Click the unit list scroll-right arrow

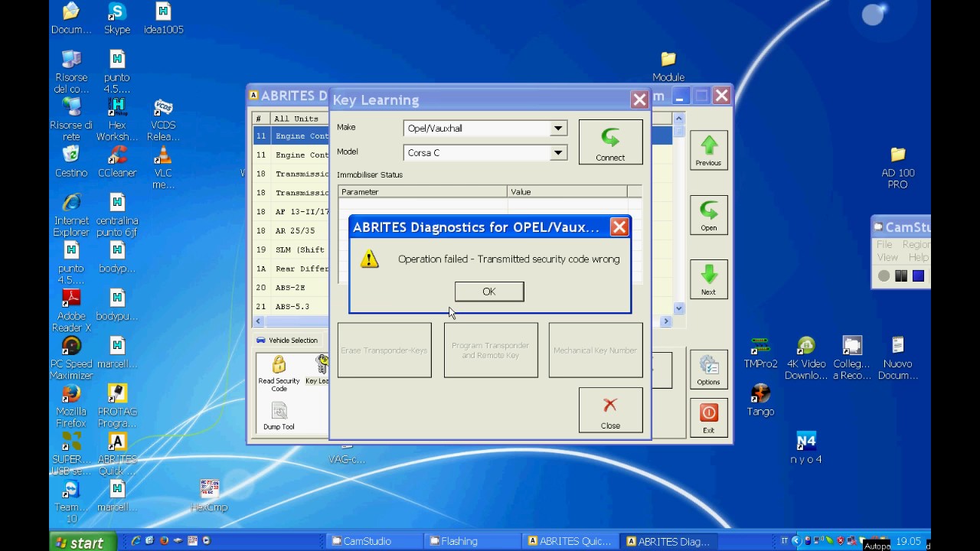[666, 321]
